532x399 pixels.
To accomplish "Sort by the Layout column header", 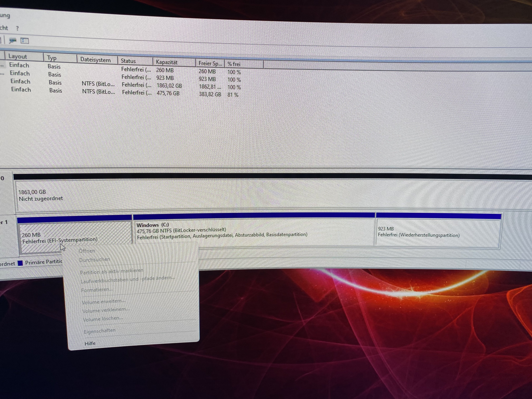I will click(x=18, y=56).
